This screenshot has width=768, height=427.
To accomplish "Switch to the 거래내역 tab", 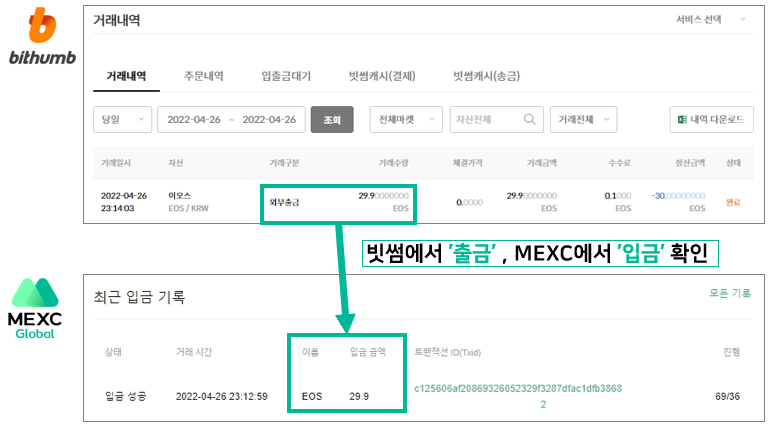I will [126, 76].
